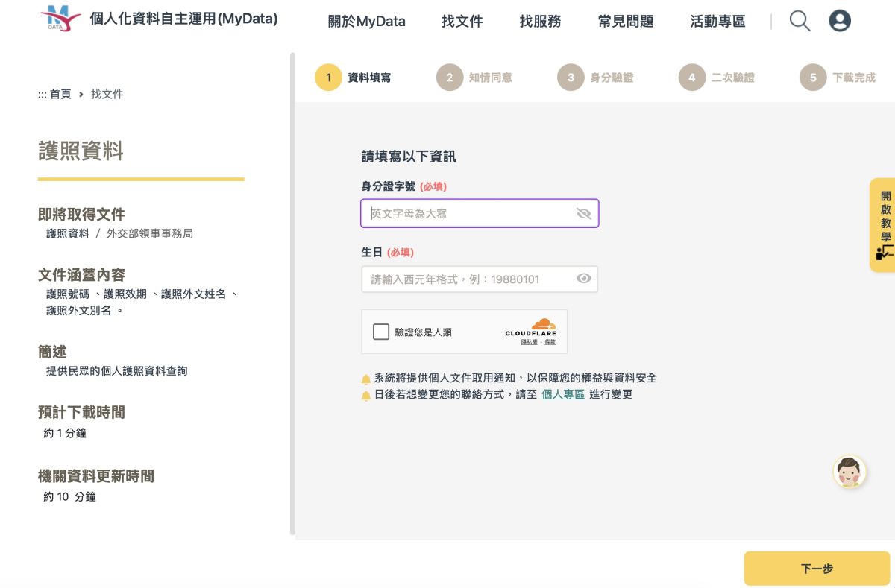This screenshot has width=895, height=588.
Task: Click the left panel vertical scrollbar
Action: 292,294
